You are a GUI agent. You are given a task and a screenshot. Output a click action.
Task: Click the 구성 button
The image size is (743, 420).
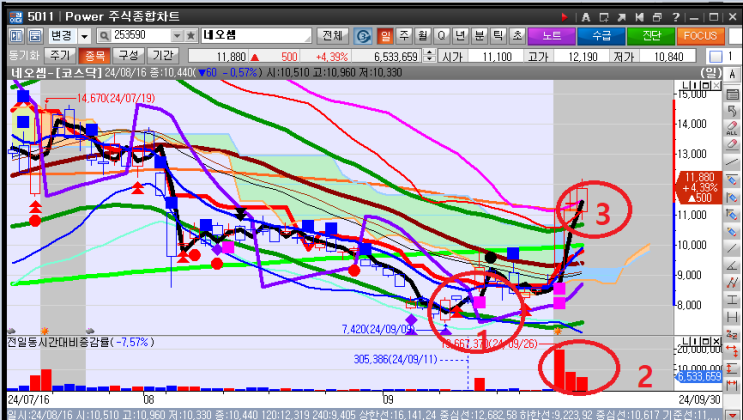coord(128,56)
